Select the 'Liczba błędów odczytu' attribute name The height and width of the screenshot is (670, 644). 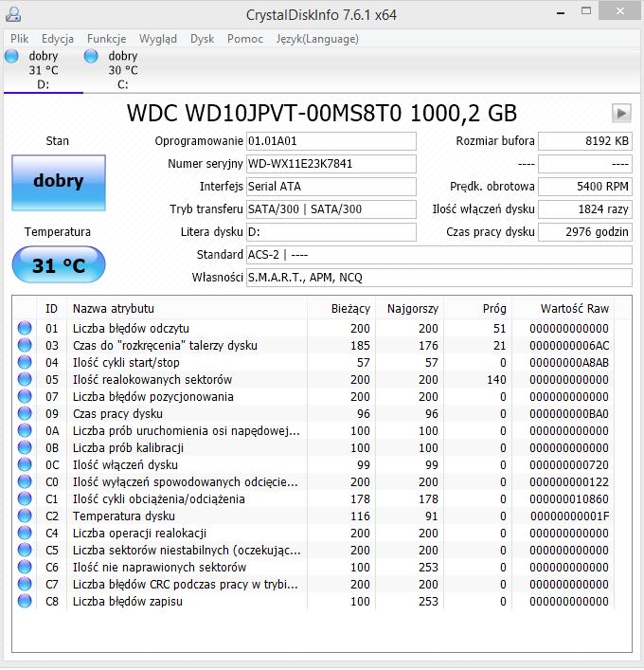click(x=131, y=328)
